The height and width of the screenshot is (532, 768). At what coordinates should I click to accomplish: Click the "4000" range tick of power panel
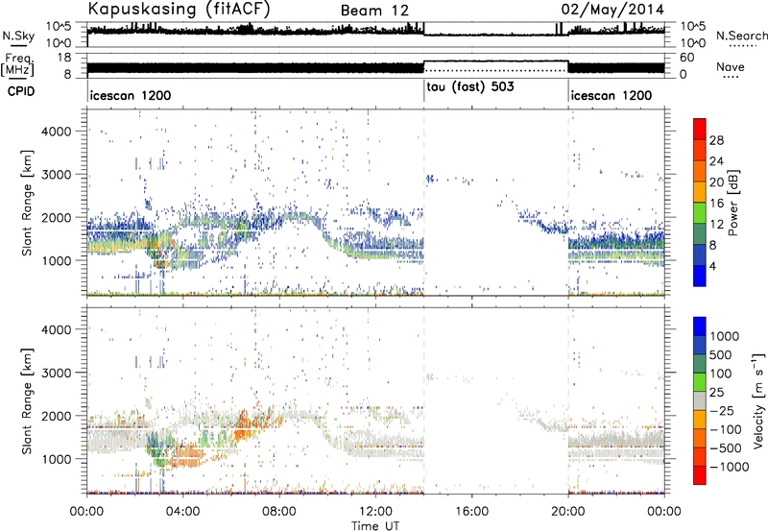tap(56, 132)
